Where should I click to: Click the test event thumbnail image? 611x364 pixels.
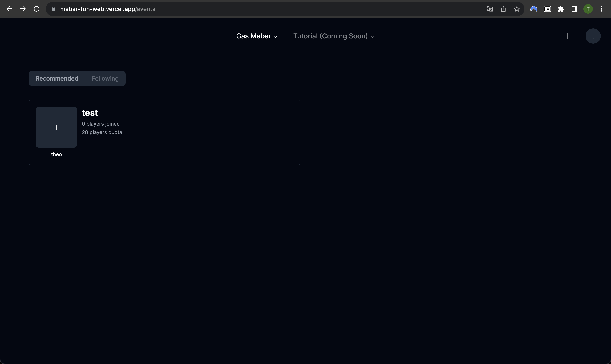pyautogui.click(x=56, y=127)
